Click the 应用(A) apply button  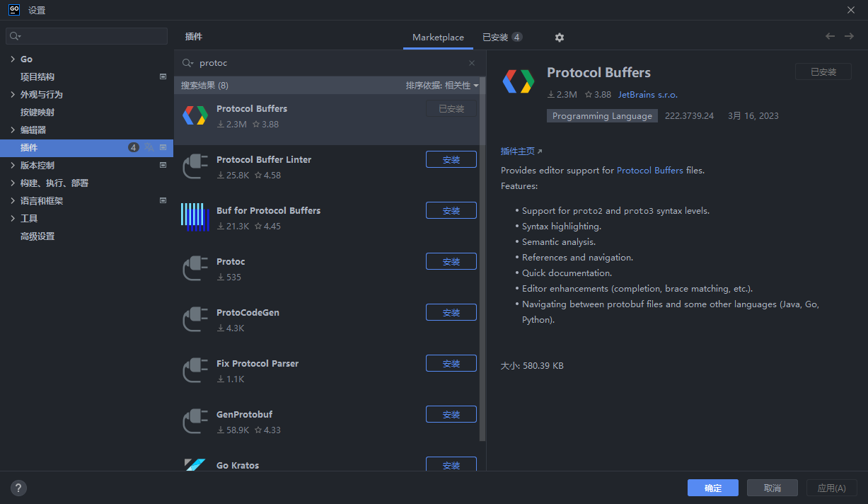832,488
